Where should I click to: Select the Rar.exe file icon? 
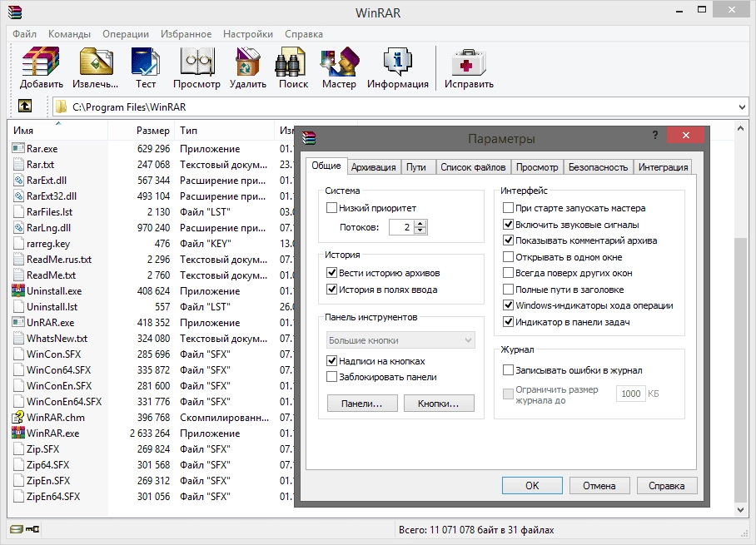click(18, 148)
